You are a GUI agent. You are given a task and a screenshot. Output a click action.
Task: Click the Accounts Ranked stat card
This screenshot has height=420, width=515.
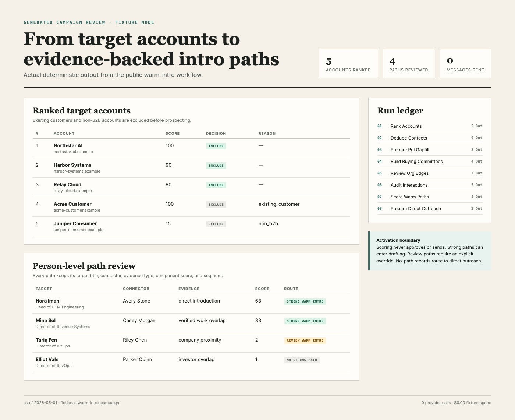[348, 64]
